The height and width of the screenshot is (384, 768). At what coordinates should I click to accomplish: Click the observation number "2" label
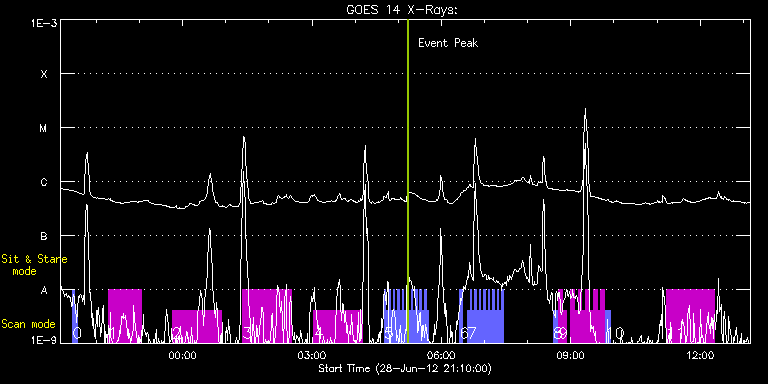coord(177,334)
